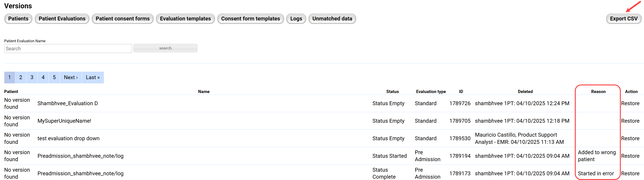Restore Shambhvee_Evaluation D record
The width and height of the screenshot is (644, 180).
630,103
